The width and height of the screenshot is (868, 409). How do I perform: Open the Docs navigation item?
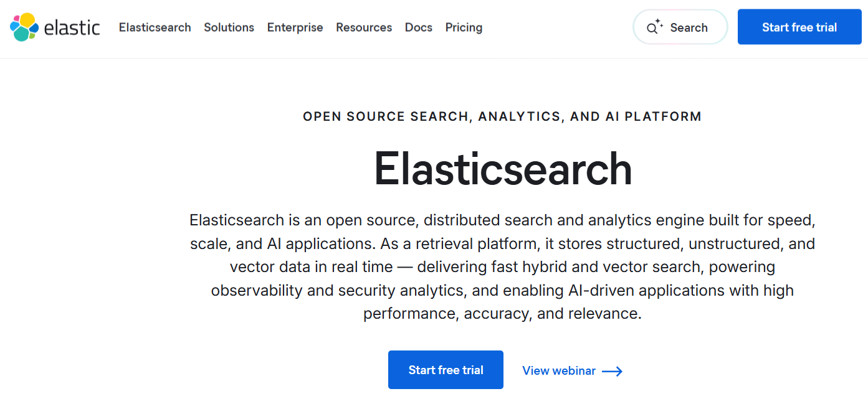tap(418, 27)
